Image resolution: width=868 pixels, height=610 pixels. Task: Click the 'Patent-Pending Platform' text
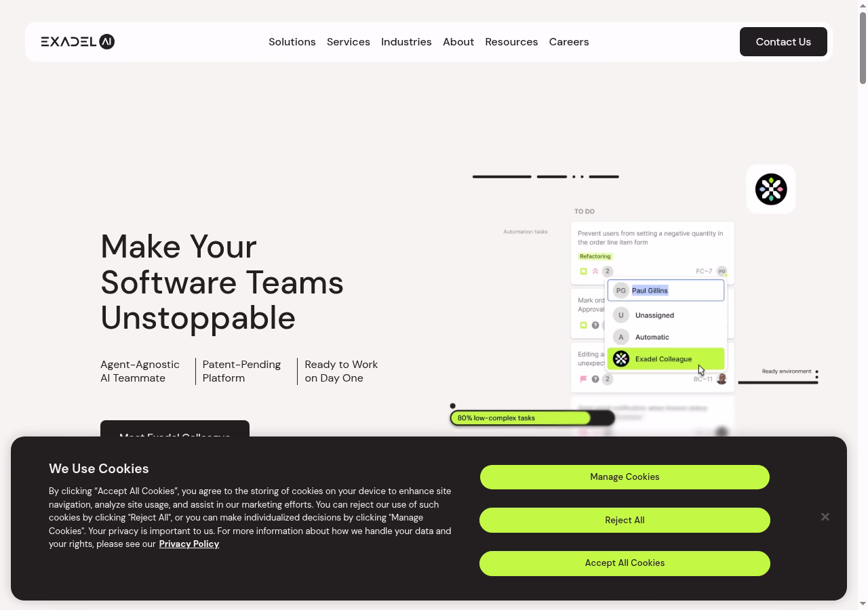click(x=241, y=371)
